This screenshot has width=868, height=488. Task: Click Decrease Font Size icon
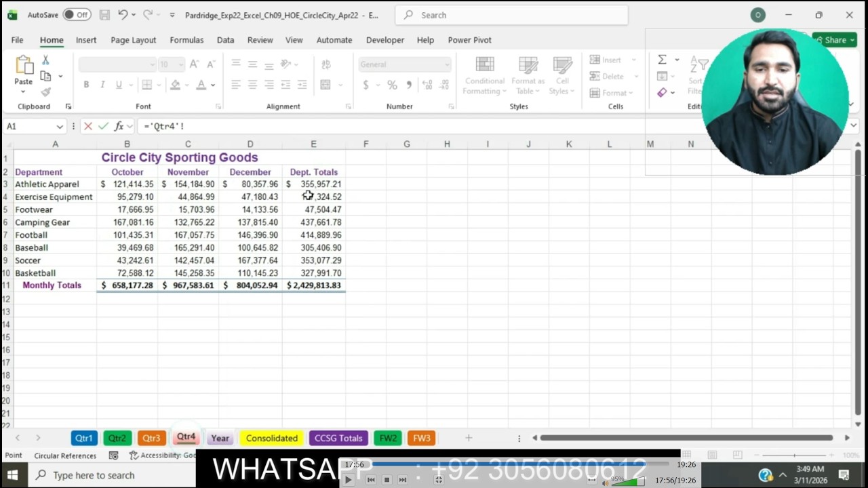pyautogui.click(x=210, y=64)
